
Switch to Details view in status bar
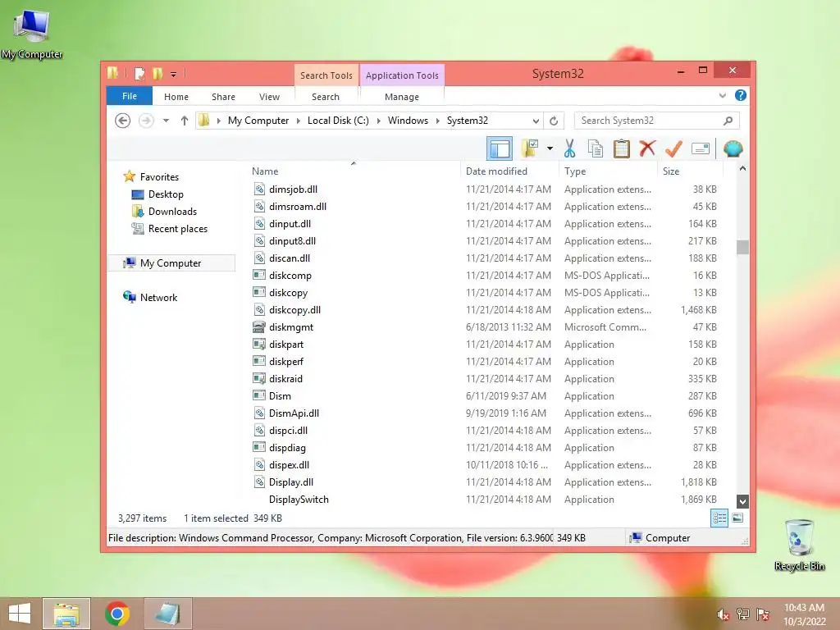(x=719, y=518)
